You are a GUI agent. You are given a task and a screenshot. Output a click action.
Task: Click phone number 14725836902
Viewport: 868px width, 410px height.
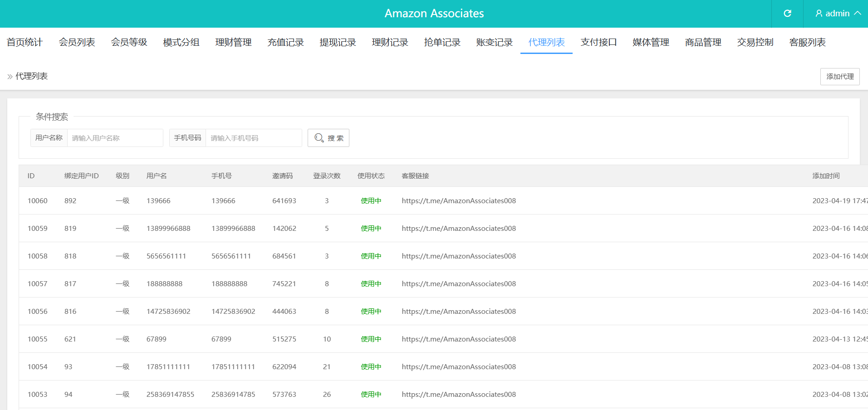(233, 311)
